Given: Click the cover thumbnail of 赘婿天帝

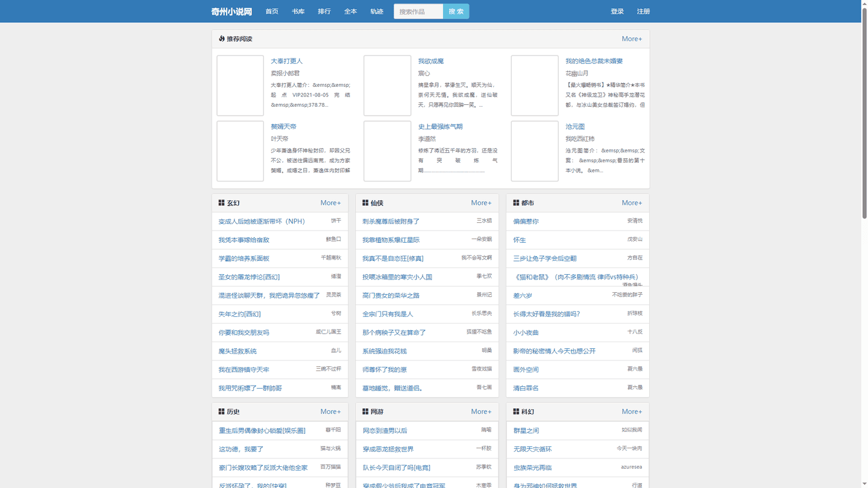Looking at the screenshot, I should click(241, 151).
